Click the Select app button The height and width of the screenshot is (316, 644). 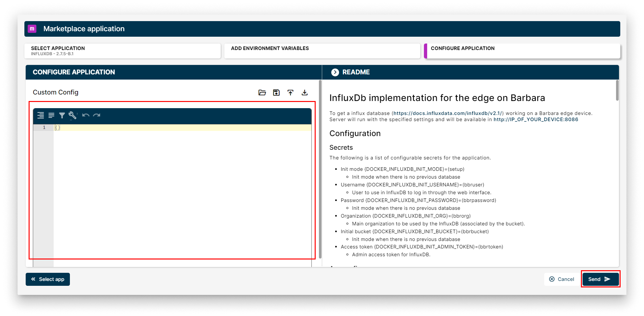click(47, 279)
